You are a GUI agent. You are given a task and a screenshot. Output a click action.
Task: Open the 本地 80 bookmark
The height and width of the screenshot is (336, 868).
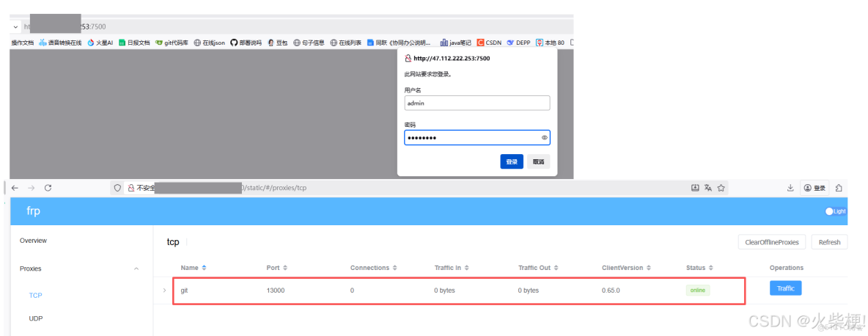551,42
